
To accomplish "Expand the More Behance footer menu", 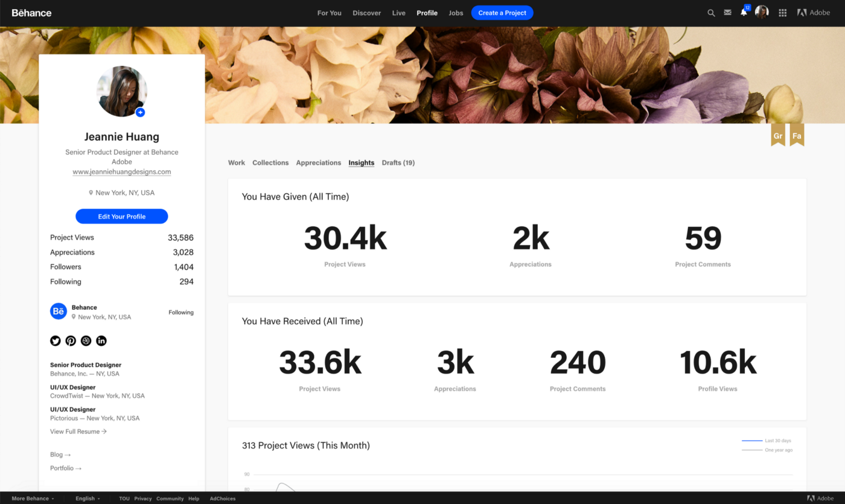I will (33, 499).
